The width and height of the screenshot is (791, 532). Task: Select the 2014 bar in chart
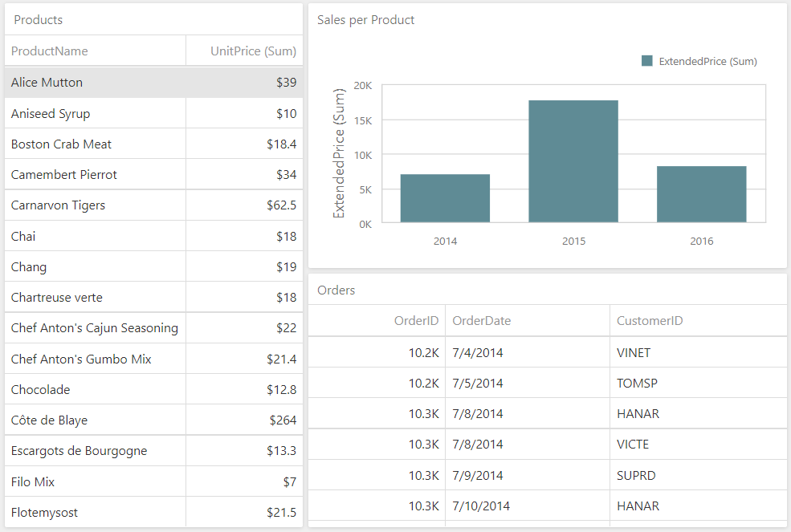pyautogui.click(x=445, y=198)
